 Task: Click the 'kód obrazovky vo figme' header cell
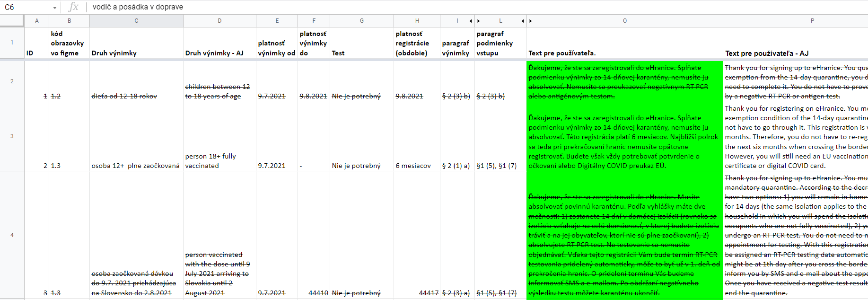pyautogui.click(x=70, y=43)
